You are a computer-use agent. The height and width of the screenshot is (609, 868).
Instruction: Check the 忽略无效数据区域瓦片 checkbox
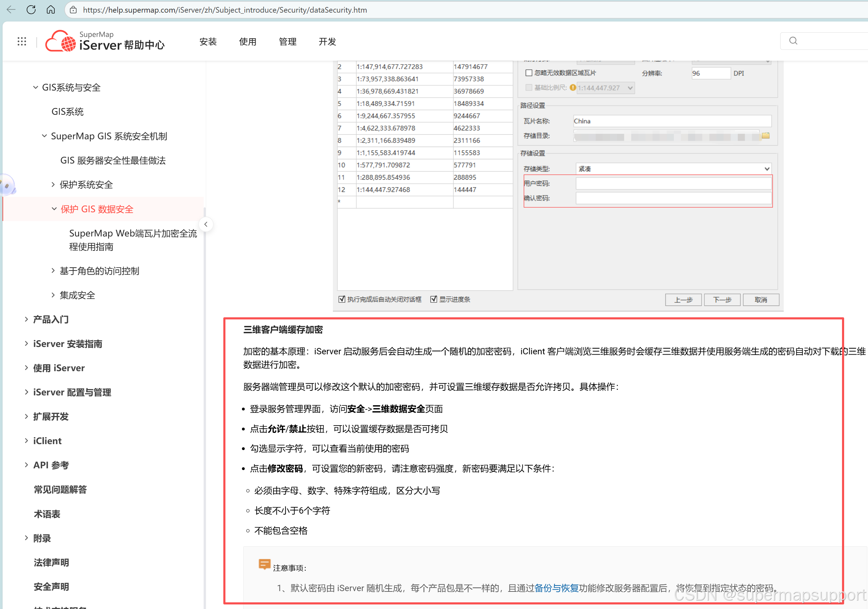tap(529, 73)
